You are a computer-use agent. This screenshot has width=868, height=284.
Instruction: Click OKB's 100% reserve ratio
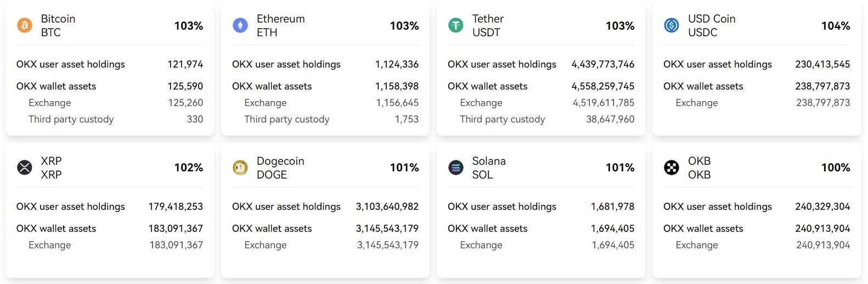(x=835, y=168)
